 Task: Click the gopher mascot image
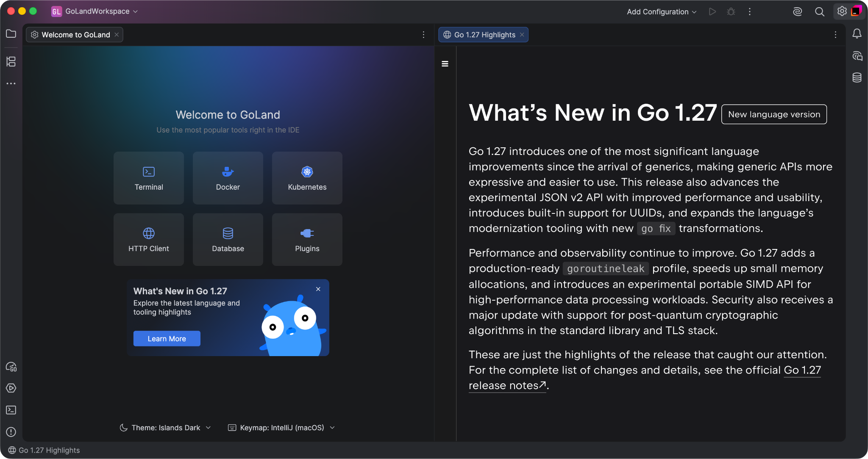[292, 326]
